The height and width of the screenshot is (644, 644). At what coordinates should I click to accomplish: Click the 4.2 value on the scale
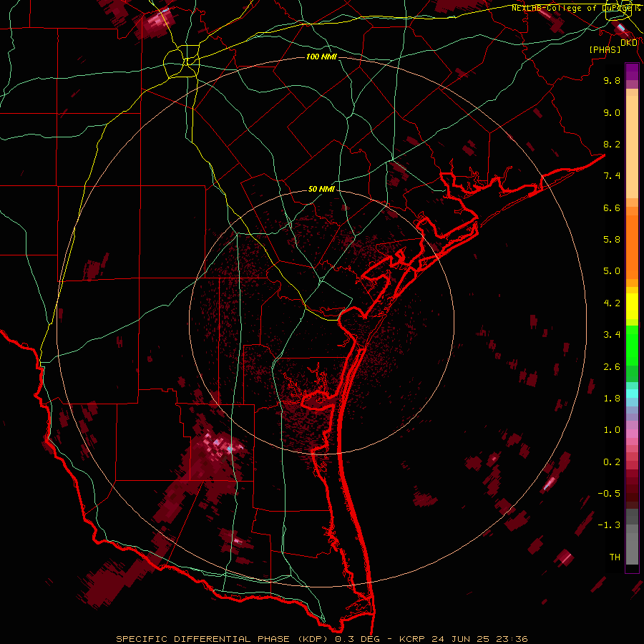612,303
